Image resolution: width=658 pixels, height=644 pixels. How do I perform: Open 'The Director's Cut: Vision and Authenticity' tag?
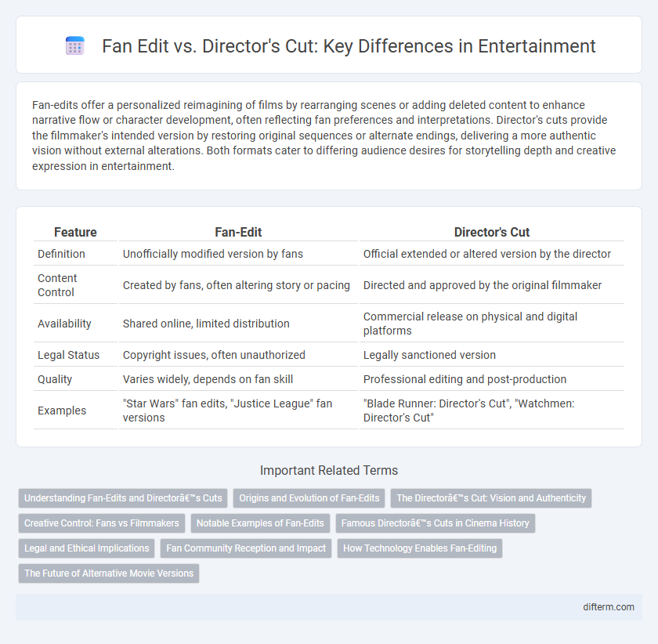tap(491, 498)
